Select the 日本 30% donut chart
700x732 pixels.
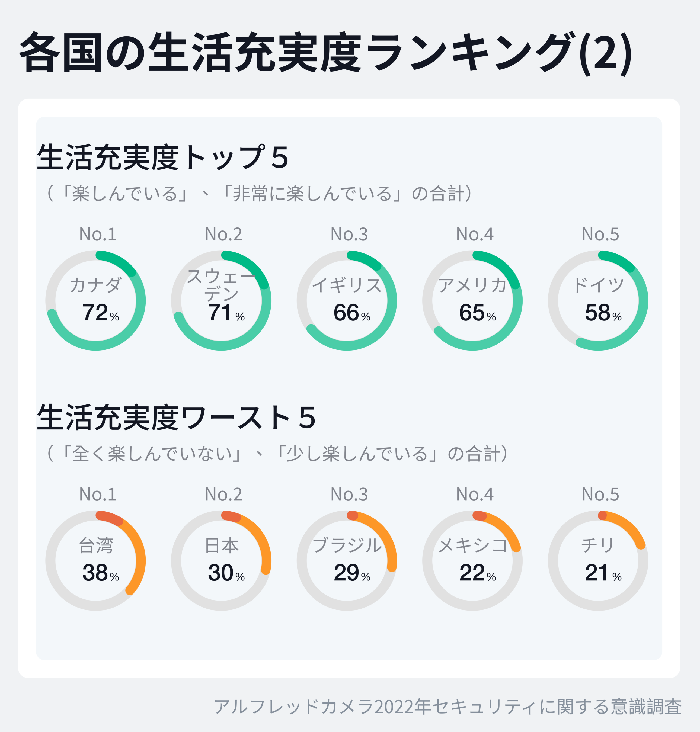[221, 560]
